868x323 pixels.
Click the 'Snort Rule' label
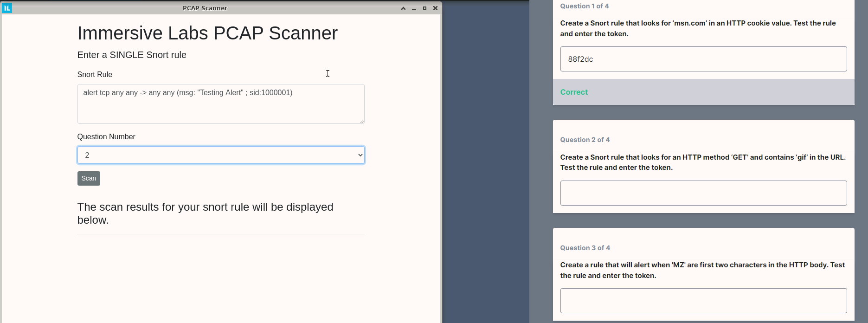tap(95, 74)
